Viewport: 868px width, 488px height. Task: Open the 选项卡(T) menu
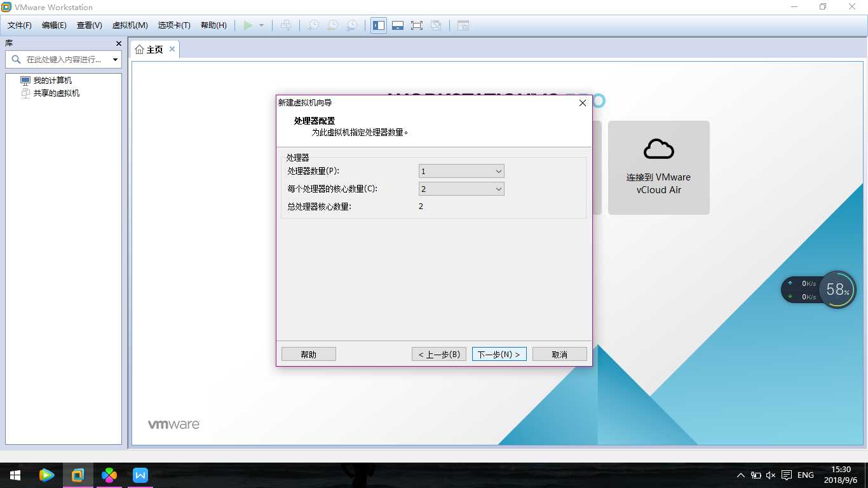pos(174,25)
